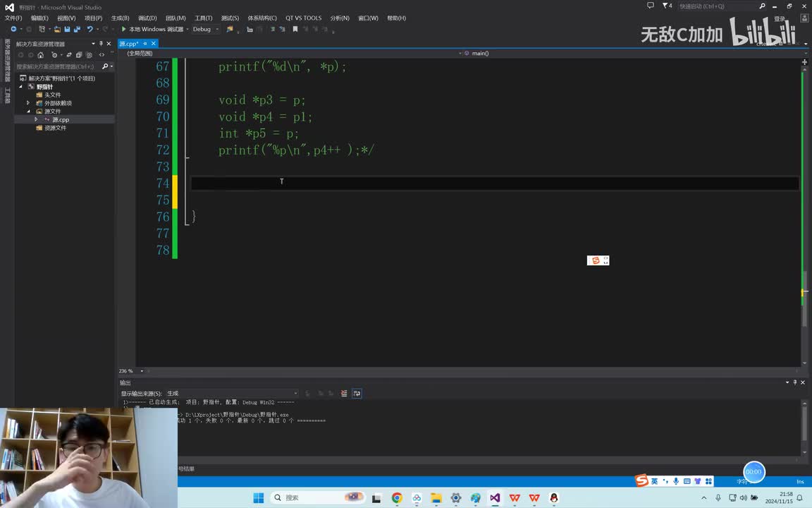Open the Debug configuration dropdown
The image size is (812, 508).
(x=206, y=30)
